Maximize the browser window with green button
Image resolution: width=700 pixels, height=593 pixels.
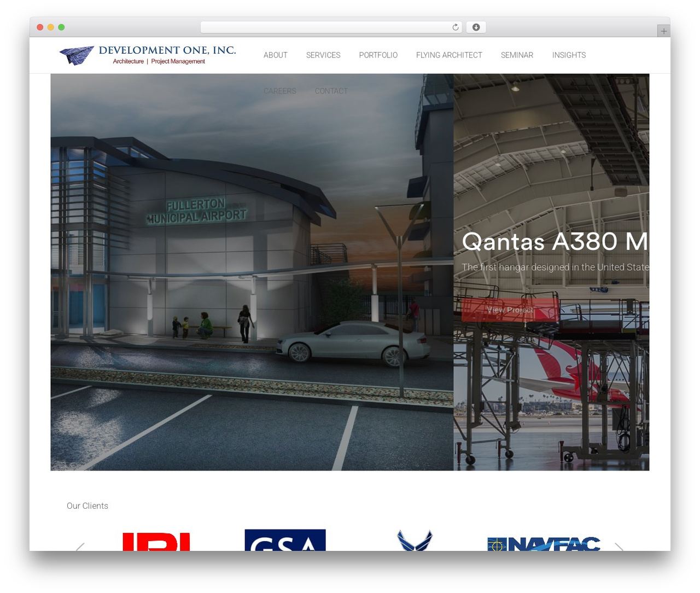click(61, 27)
